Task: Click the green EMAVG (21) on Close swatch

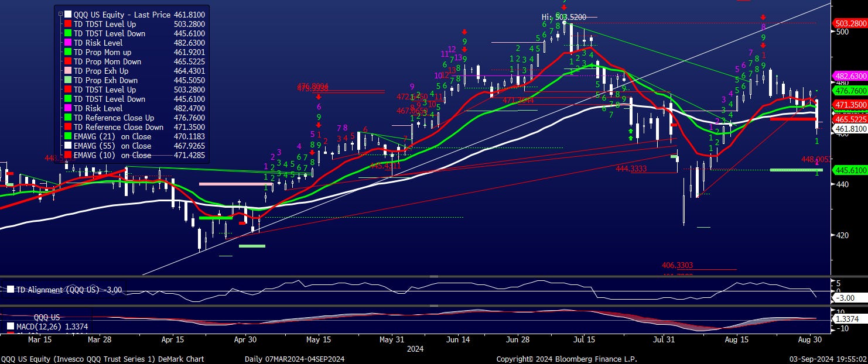Action: pos(69,136)
